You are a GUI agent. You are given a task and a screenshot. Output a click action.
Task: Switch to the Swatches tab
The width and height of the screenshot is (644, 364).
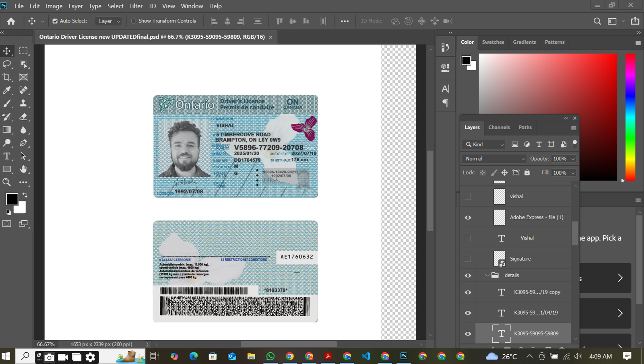493,42
